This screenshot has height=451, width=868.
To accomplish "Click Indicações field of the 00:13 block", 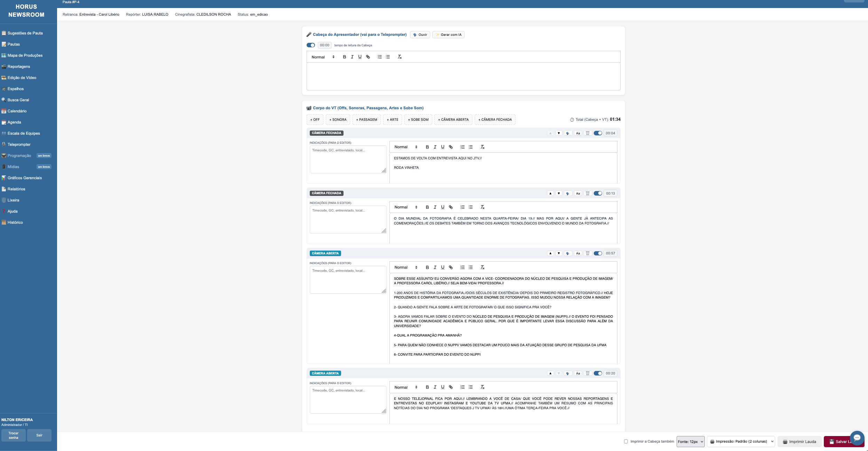I will coord(348,220).
